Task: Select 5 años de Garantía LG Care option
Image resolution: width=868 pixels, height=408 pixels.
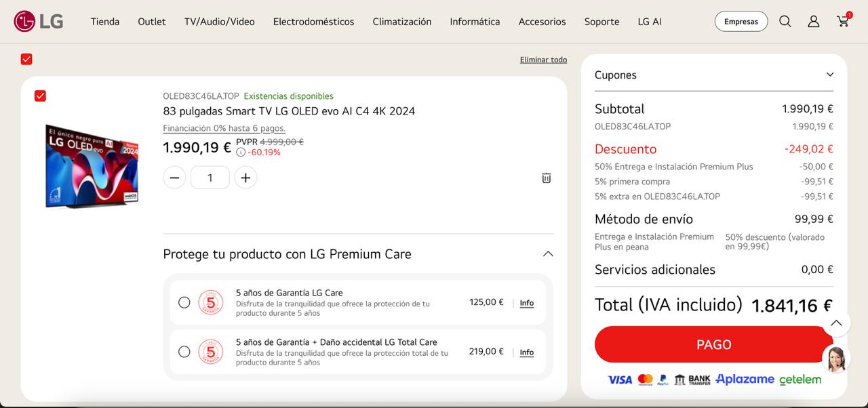Action: coord(184,302)
